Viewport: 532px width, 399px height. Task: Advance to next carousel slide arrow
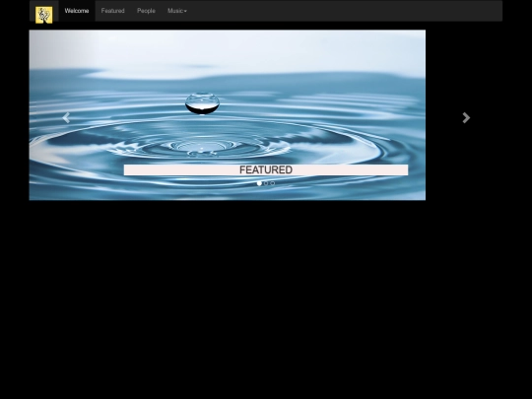click(466, 118)
